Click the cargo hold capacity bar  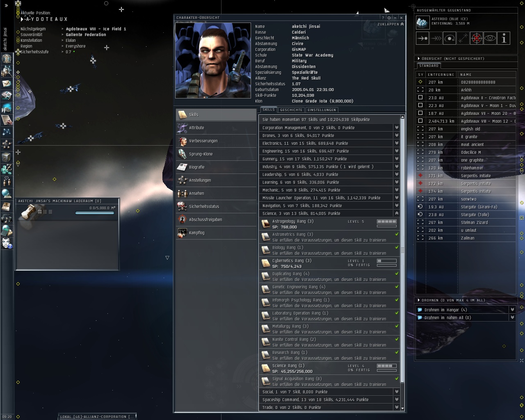coord(94,212)
